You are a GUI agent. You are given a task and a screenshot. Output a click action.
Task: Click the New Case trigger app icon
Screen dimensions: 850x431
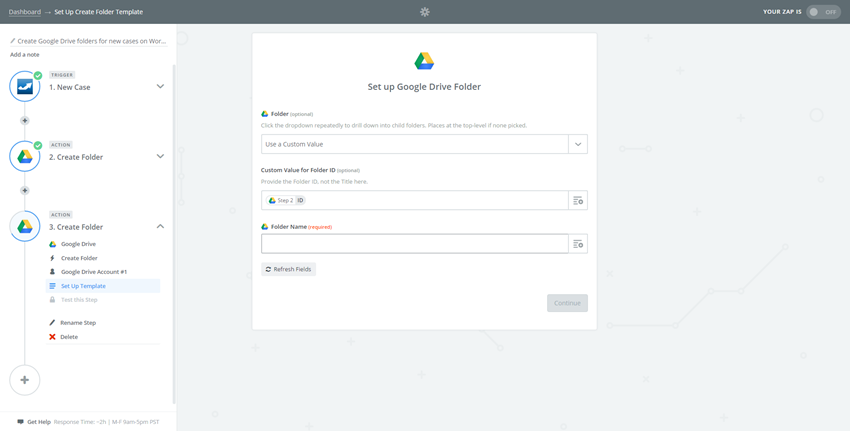[x=25, y=87]
